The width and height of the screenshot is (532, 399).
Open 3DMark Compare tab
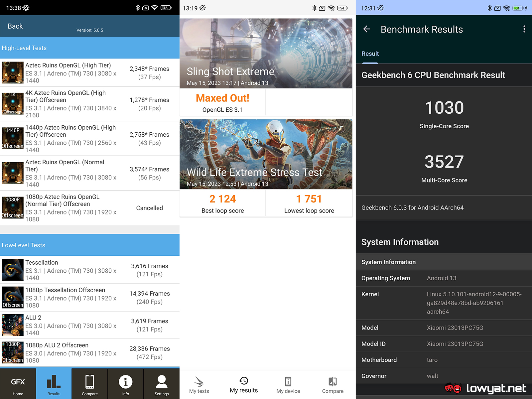tap(333, 385)
